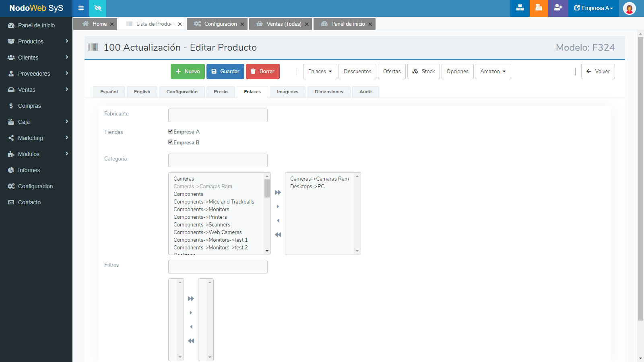Viewport: 644px width, 362px height.
Task: Click the blue boxes icon in header
Action: 520,8
